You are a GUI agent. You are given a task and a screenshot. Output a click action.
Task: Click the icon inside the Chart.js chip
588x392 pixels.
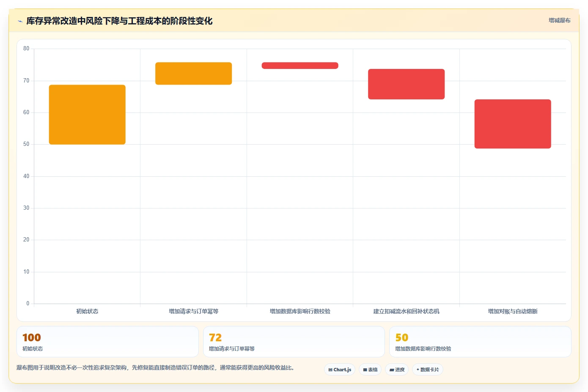coord(330,370)
